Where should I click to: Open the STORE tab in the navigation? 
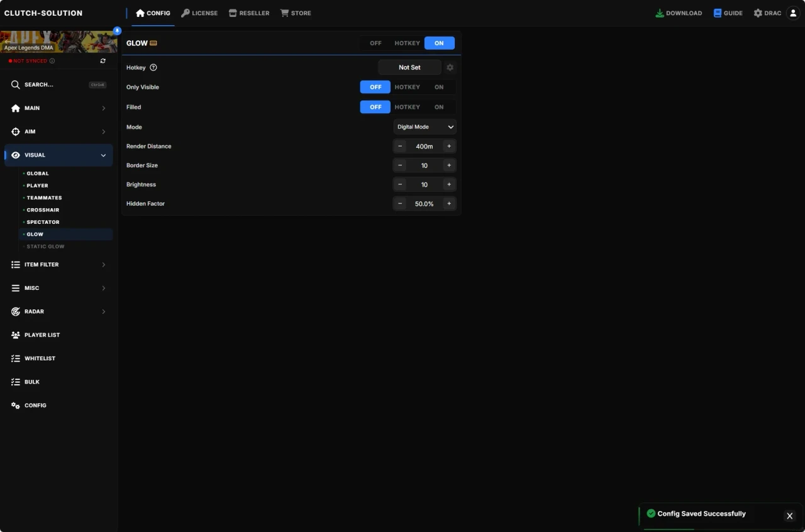click(296, 13)
